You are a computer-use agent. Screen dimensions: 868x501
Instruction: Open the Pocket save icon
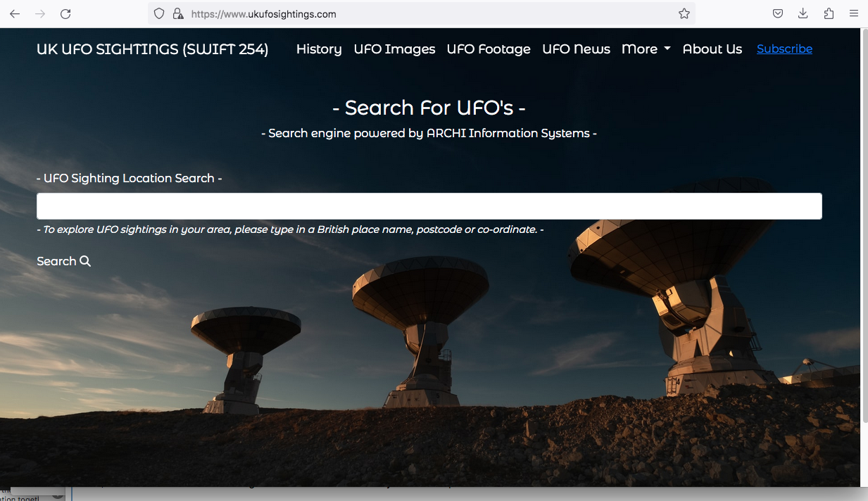tap(778, 14)
